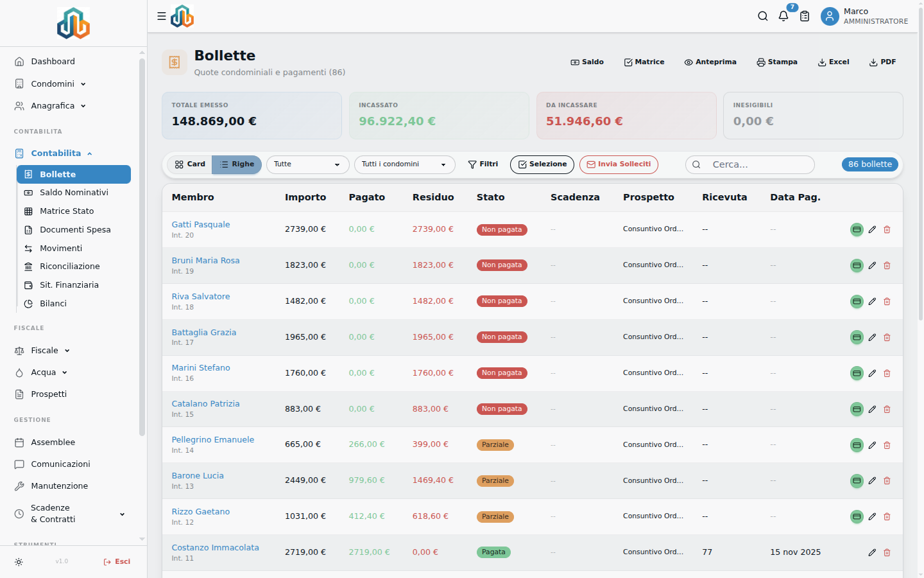Toggle Selezione mode
The height and width of the screenshot is (578, 924).
pyautogui.click(x=542, y=164)
